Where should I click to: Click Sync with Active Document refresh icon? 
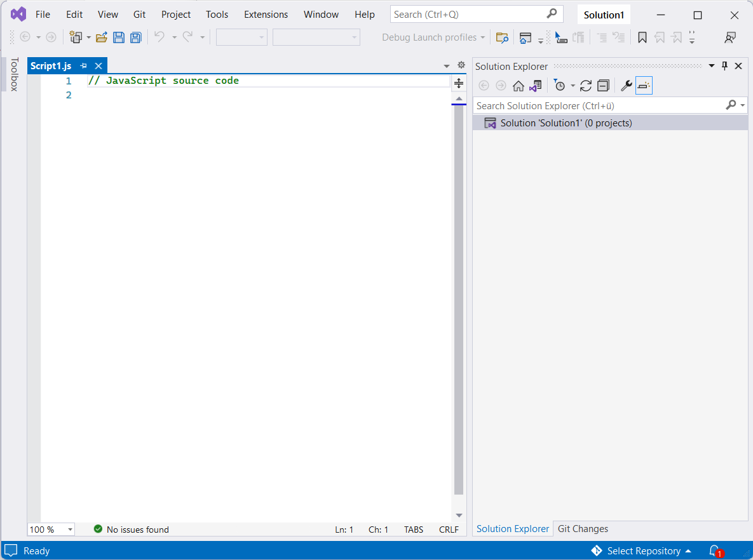(586, 86)
